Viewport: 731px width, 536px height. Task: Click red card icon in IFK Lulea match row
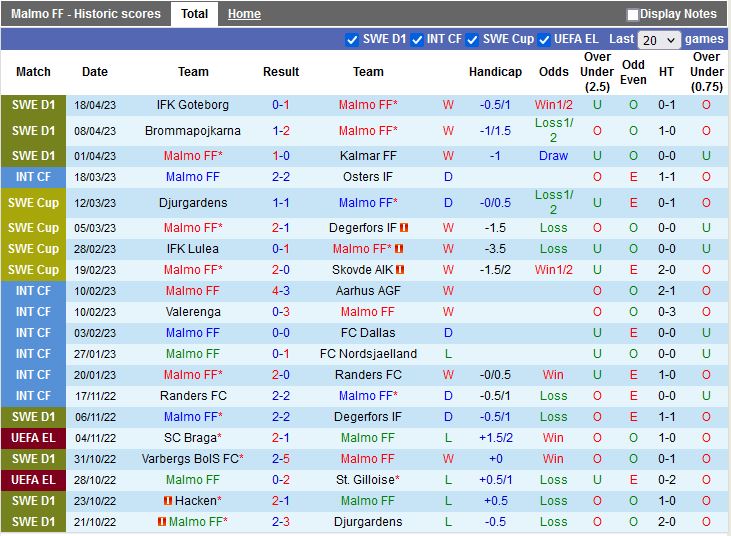(x=399, y=249)
